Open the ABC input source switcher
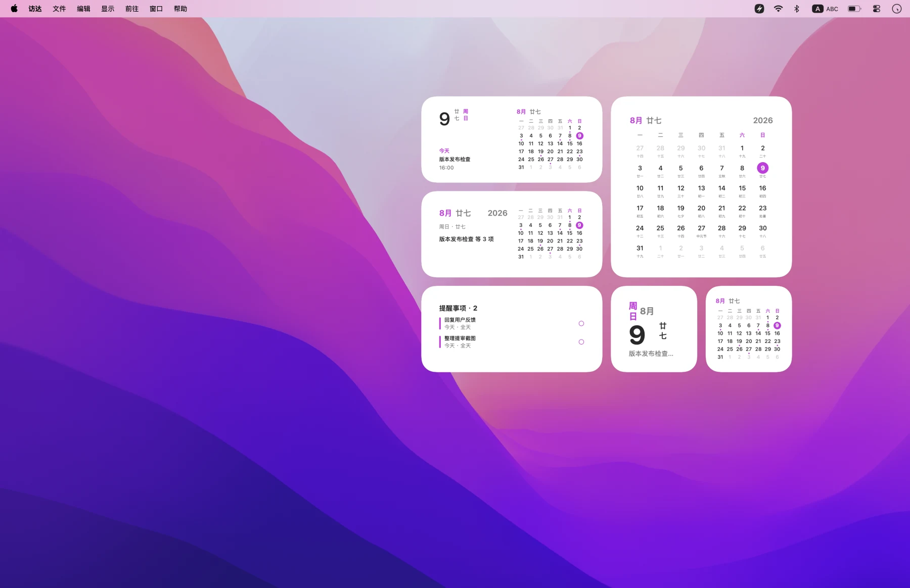This screenshot has height=588, width=910. 825,9
